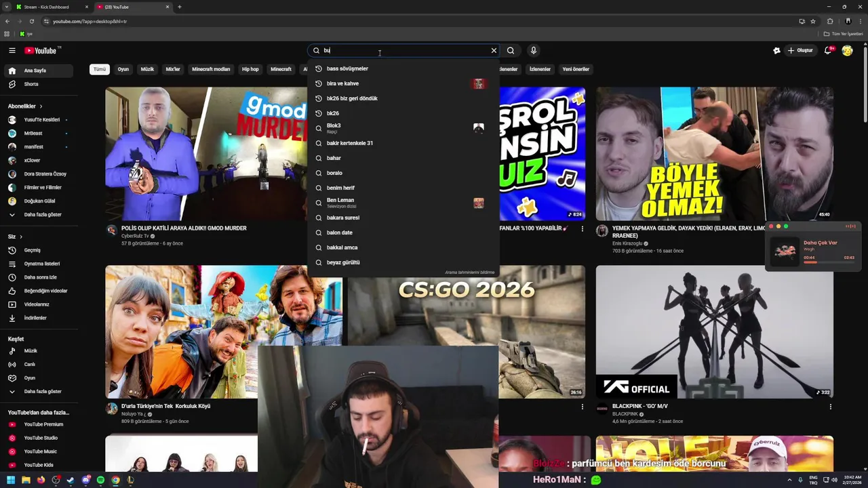Open MrBeast subscription channel
Screen dimensions: 868x488
click(38, 134)
